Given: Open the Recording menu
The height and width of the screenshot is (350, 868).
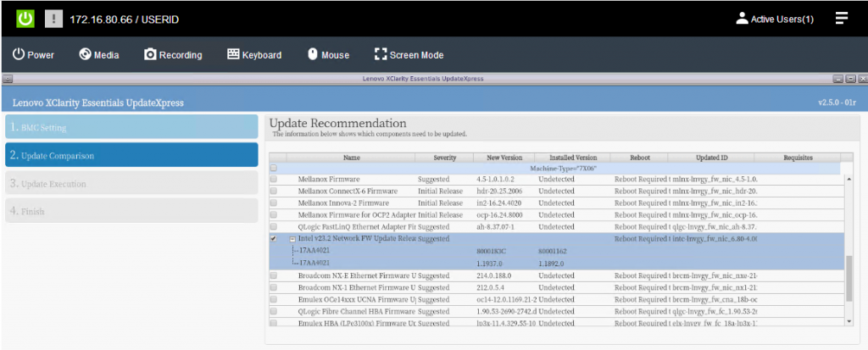Looking at the screenshot, I should point(173,55).
